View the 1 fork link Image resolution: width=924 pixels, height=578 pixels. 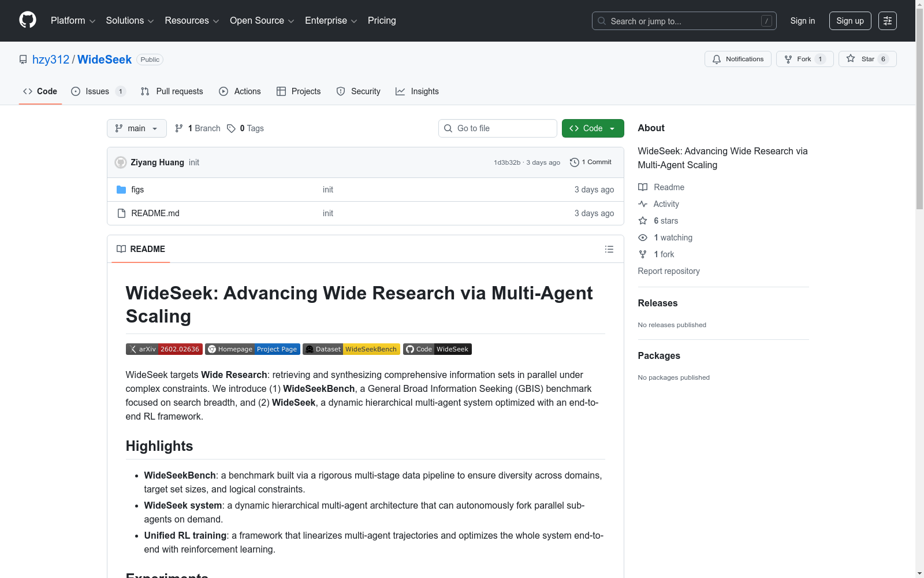(656, 254)
